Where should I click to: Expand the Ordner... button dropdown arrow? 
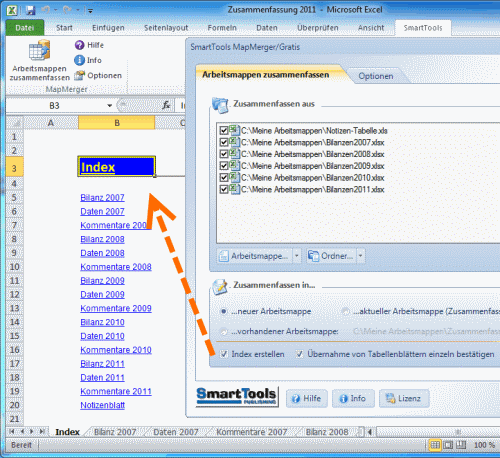360,256
